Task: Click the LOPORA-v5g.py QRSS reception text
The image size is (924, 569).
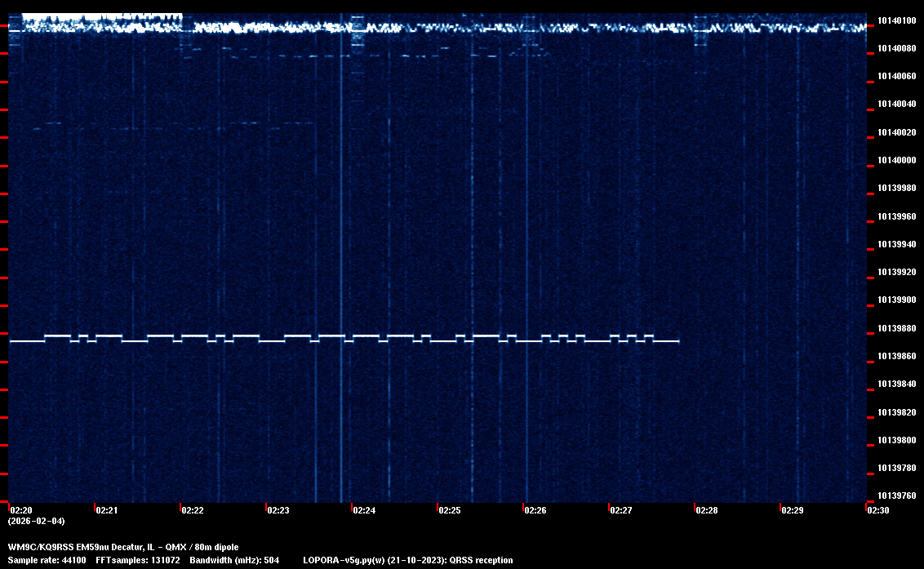Action: pos(407,560)
